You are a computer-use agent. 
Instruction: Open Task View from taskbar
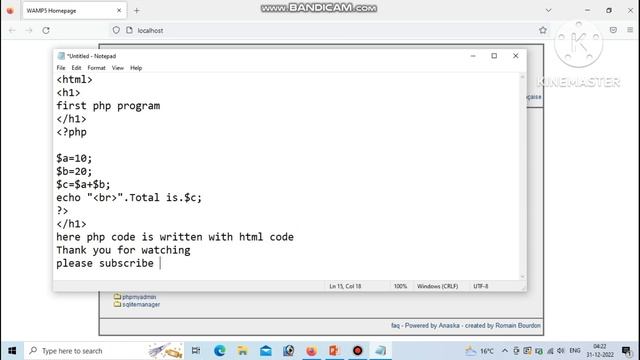tap(196, 351)
